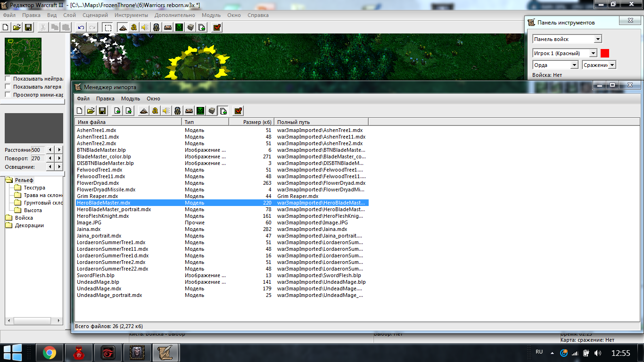This screenshot has height=362, width=644.
Task: Enable 'Показывать лагеря' checkbox
Action: pos(8,87)
